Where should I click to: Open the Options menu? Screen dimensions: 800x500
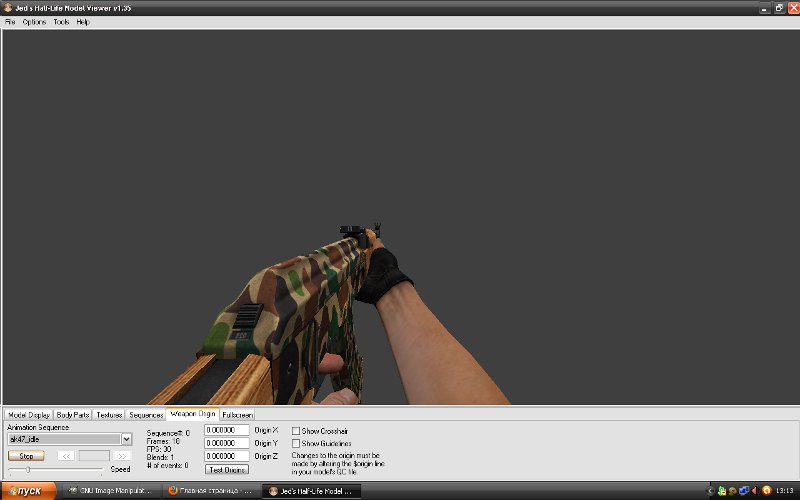pos(34,22)
